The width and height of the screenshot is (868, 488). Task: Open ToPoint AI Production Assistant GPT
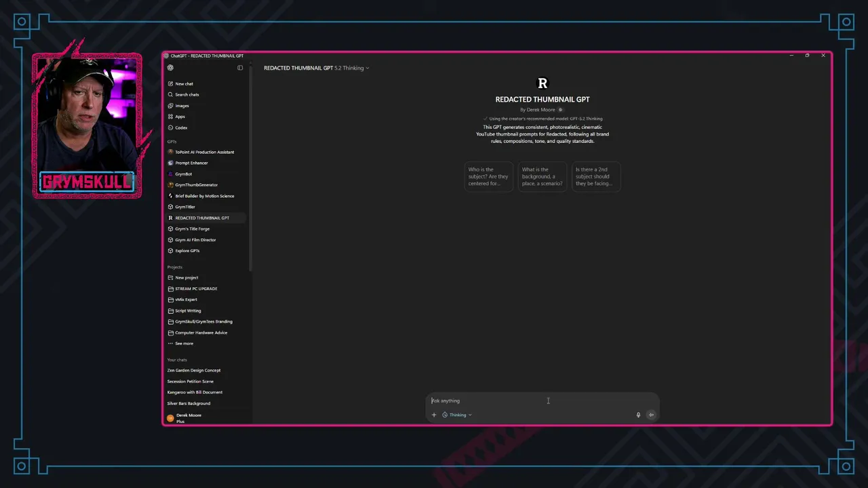pyautogui.click(x=205, y=152)
